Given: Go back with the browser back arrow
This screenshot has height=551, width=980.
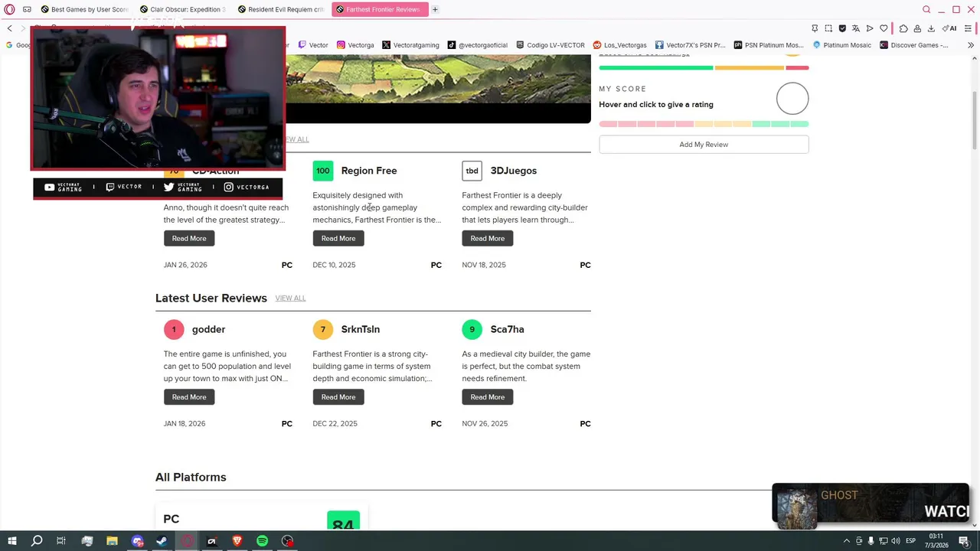Looking at the screenshot, I should 9,28.
